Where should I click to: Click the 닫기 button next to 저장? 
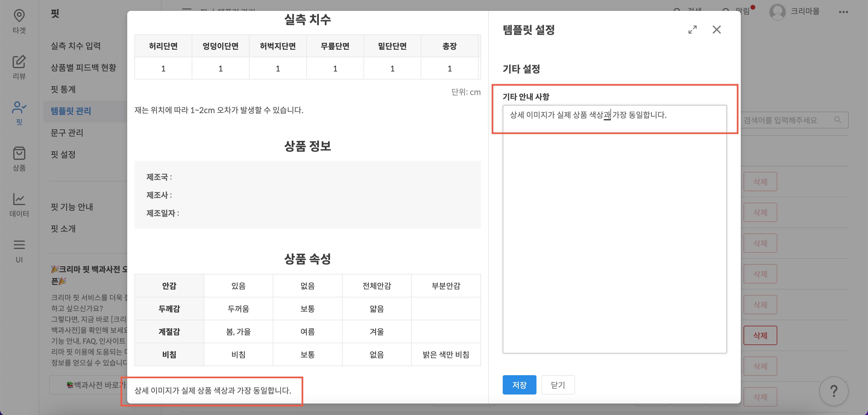pos(558,385)
